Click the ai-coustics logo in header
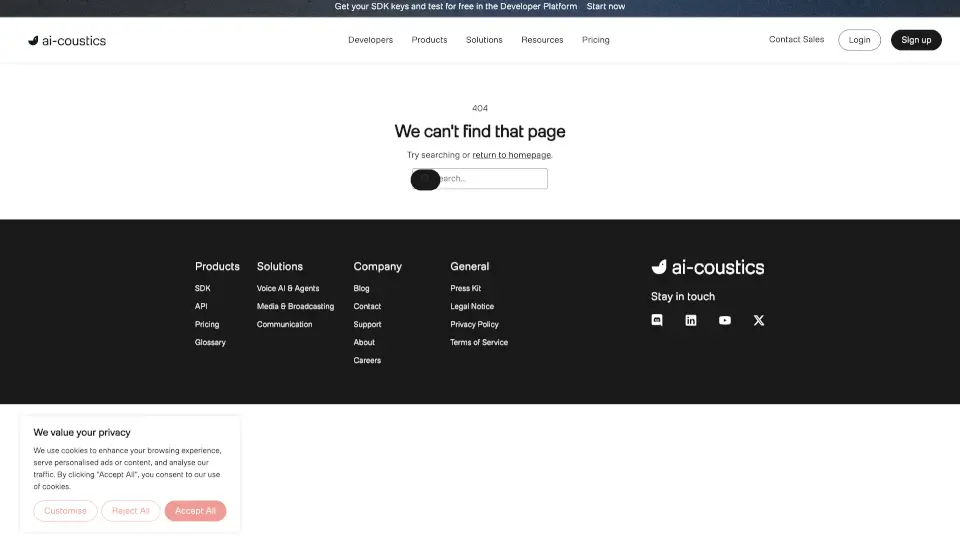This screenshot has width=960, height=540. pos(67,40)
